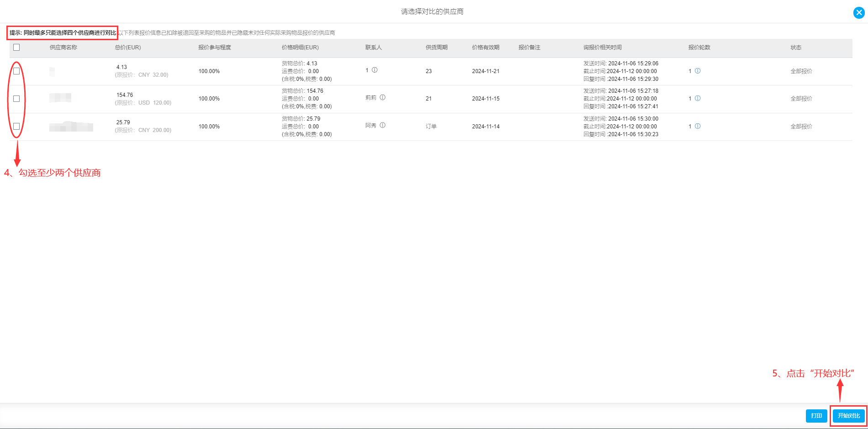868x429 pixels.
Task: Click original quote CNY 200.00 text
Action: coord(143,130)
